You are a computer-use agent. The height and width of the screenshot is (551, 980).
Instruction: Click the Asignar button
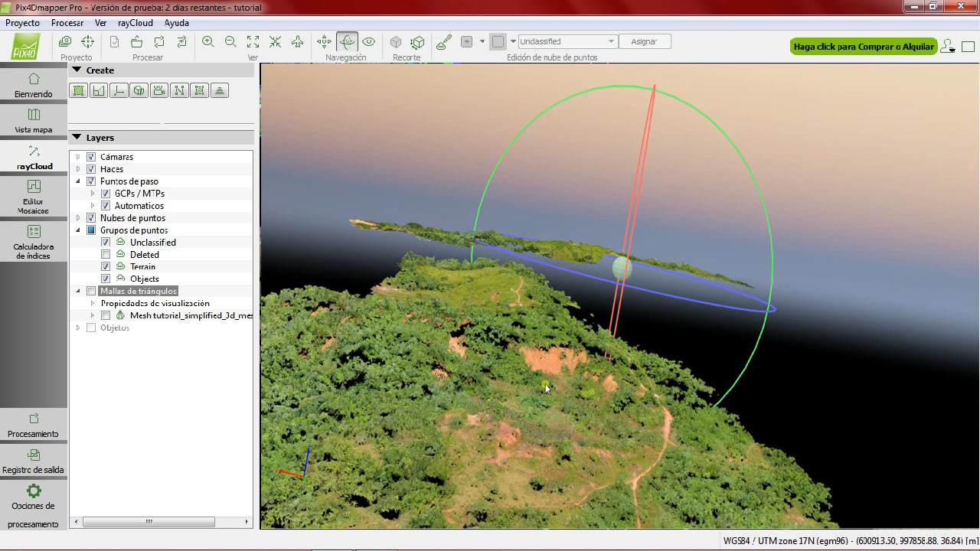click(x=644, y=42)
